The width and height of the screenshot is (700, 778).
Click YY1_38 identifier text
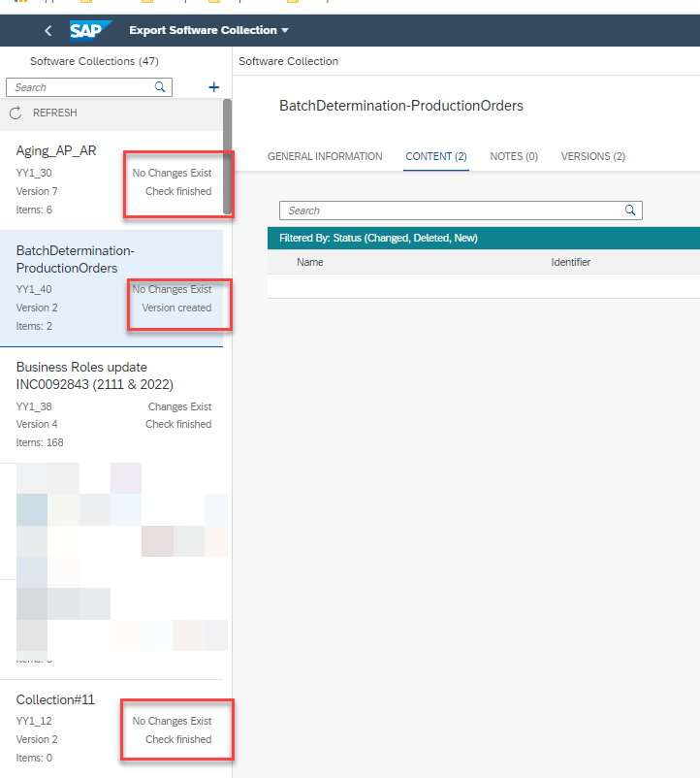click(34, 406)
